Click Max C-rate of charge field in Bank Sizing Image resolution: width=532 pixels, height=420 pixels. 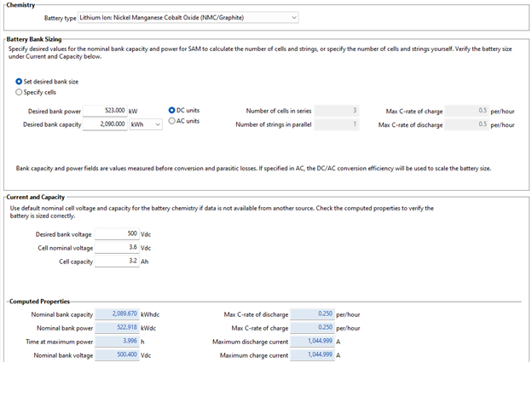click(467, 111)
